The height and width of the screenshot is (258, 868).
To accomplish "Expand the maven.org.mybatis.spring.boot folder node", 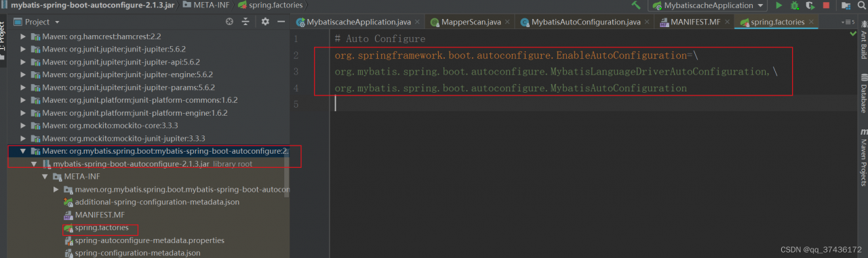I will pyautogui.click(x=56, y=189).
